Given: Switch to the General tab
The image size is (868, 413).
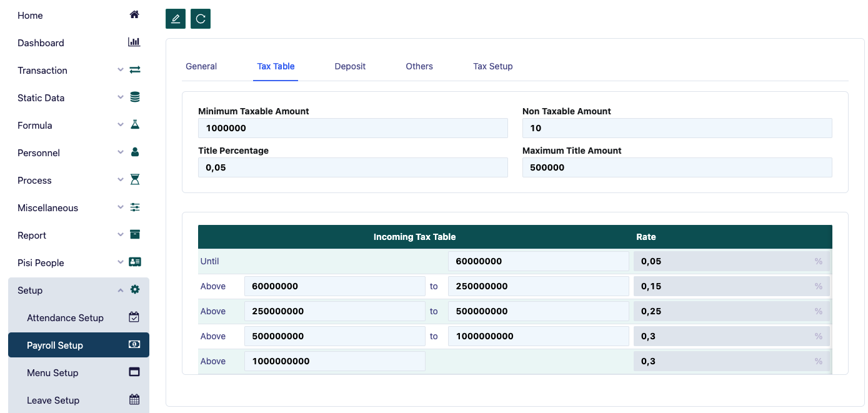Looking at the screenshot, I should (201, 66).
